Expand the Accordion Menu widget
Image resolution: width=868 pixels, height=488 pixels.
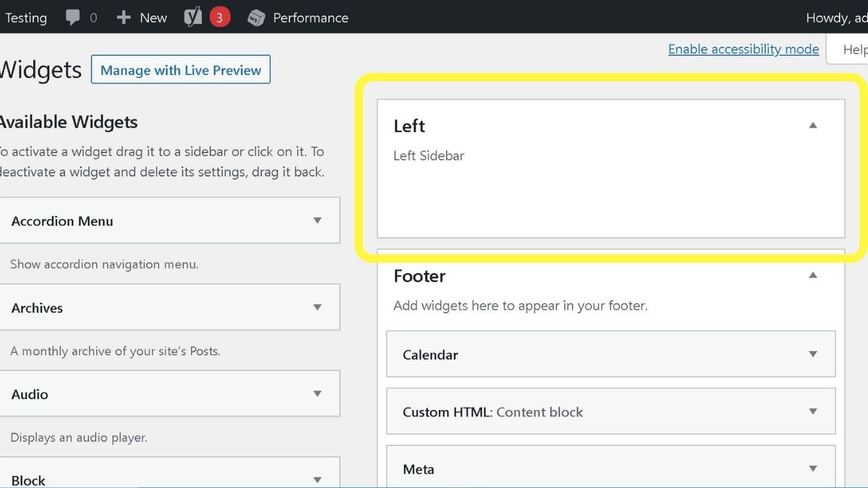[317, 220]
